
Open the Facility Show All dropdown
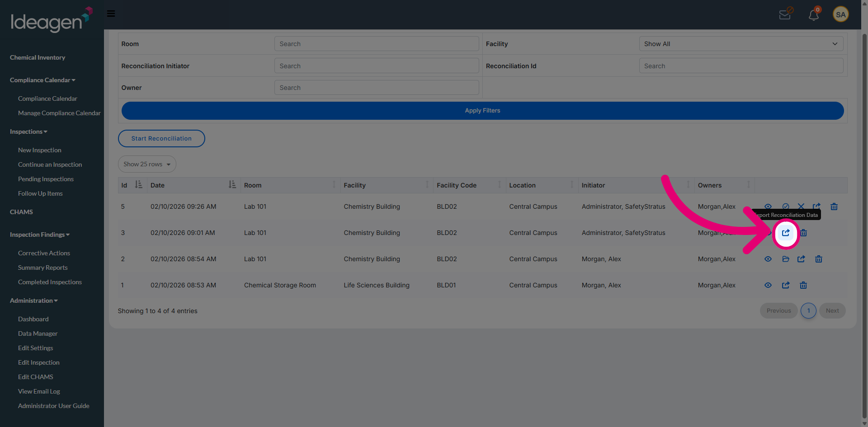click(x=741, y=44)
